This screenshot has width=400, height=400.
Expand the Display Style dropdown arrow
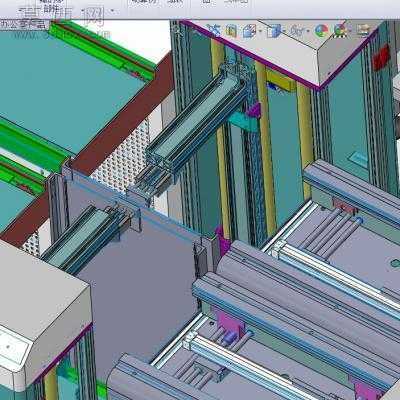tap(283, 32)
